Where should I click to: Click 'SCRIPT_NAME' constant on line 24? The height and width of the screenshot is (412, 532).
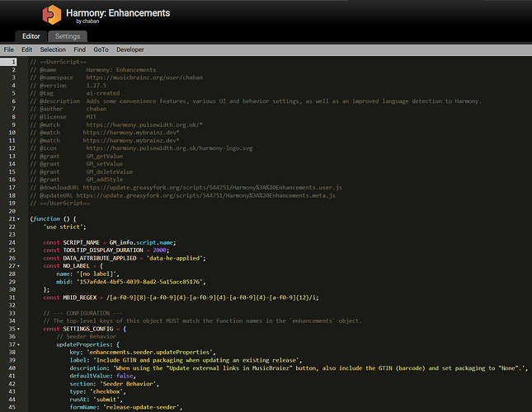[81, 242]
